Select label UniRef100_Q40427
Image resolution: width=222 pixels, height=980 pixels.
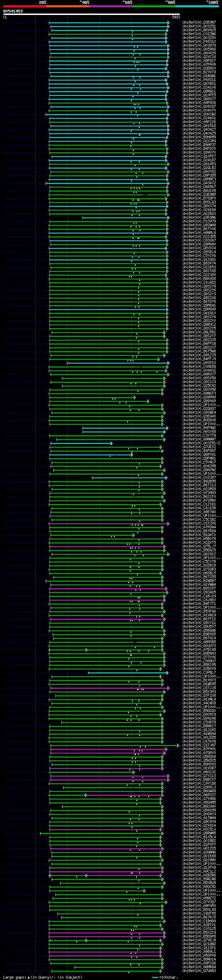[199, 129]
